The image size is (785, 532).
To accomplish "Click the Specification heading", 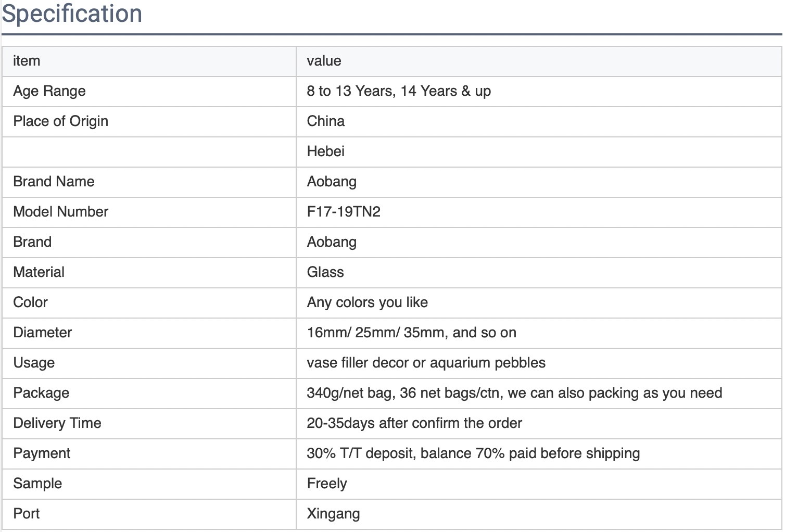I will pyautogui.click(x=72, y=14).
